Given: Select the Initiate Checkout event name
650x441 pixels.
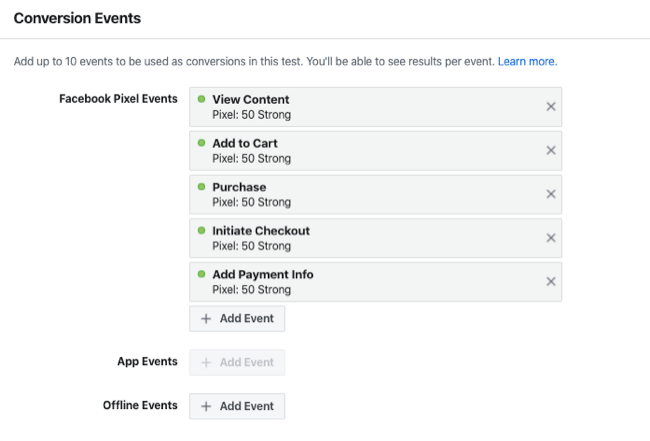Looking at the screenshot, I should coord(261,231).
